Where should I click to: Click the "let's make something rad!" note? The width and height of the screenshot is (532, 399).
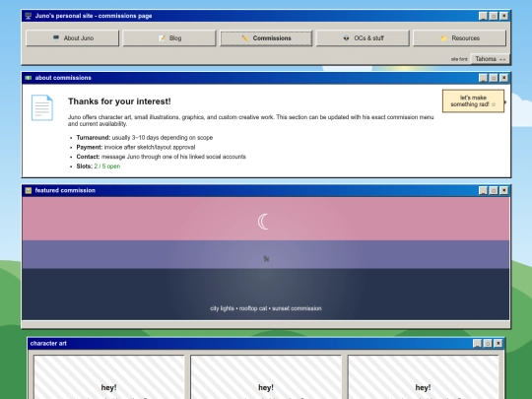click(x=473, y=101)
